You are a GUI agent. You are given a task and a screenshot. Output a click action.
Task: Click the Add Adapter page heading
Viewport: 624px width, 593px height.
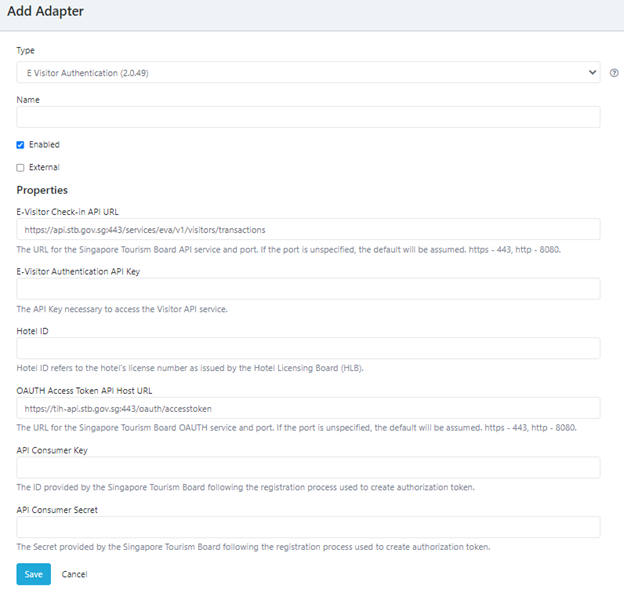[x=46, y=12]
